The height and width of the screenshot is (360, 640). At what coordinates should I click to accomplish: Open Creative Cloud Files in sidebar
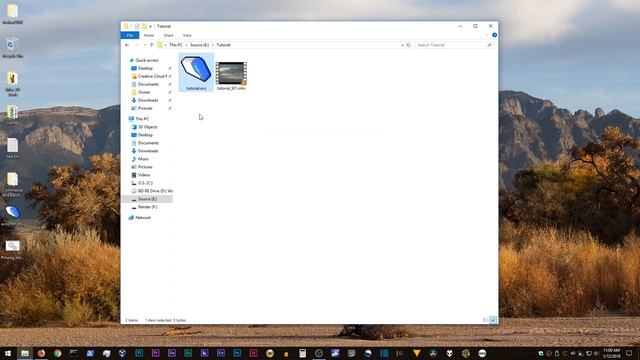(152, 76)
